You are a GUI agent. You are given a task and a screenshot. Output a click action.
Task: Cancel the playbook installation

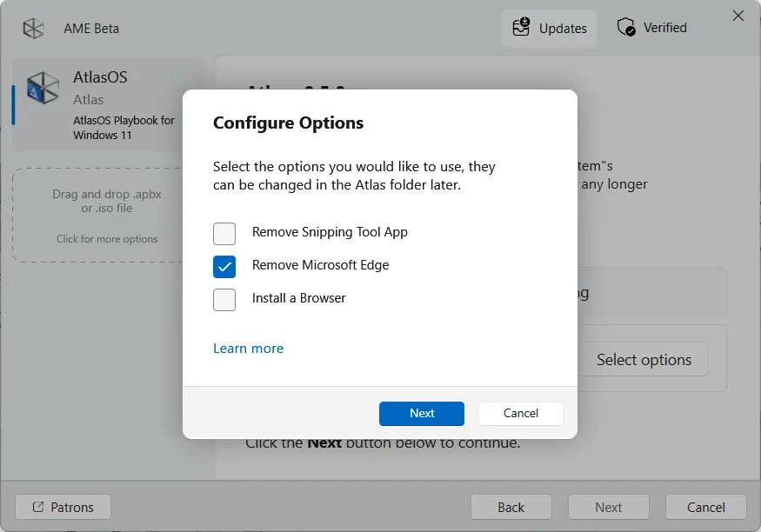pos(705,507)
